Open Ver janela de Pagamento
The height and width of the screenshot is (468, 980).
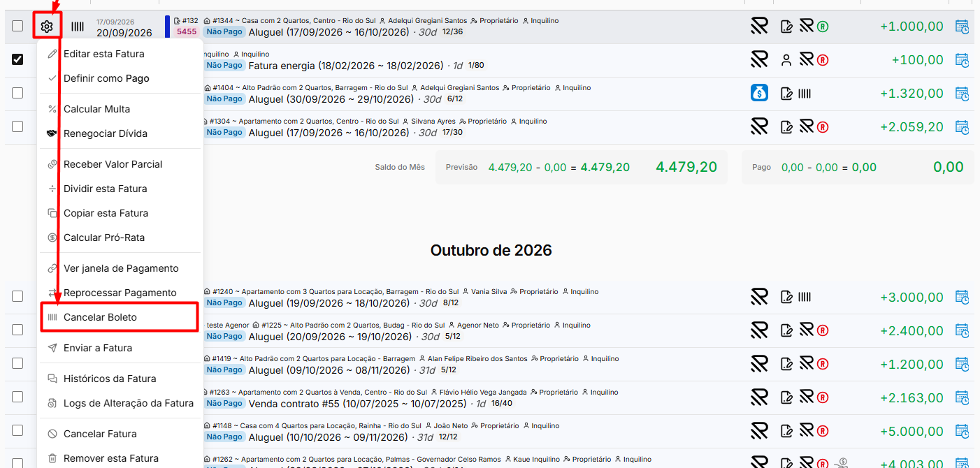click(x=120, y=268)
